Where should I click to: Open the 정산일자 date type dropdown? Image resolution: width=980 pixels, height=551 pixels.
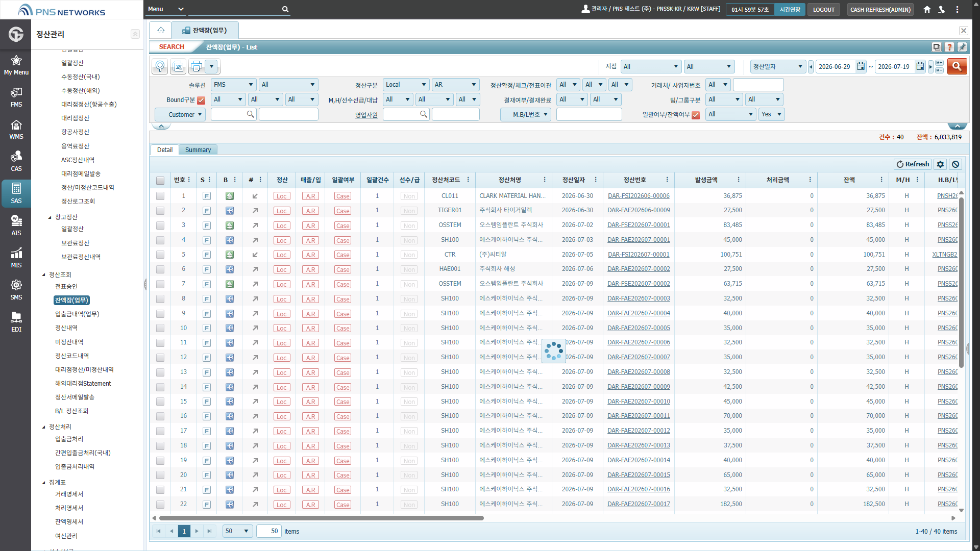(x=778, y=66)
